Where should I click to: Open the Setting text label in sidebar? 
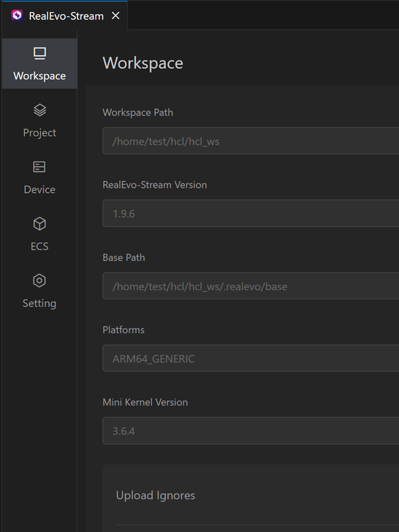pos(39,303)
